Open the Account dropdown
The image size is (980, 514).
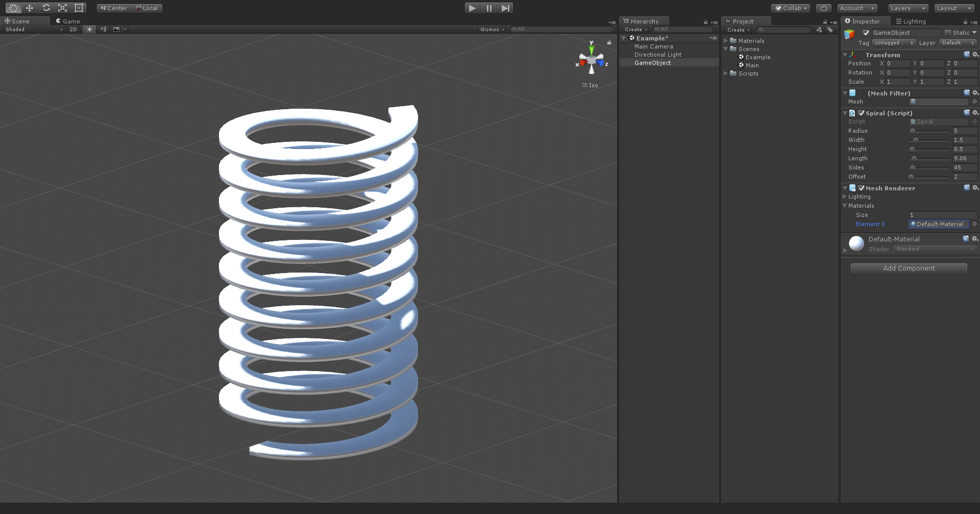pos(857,8)
